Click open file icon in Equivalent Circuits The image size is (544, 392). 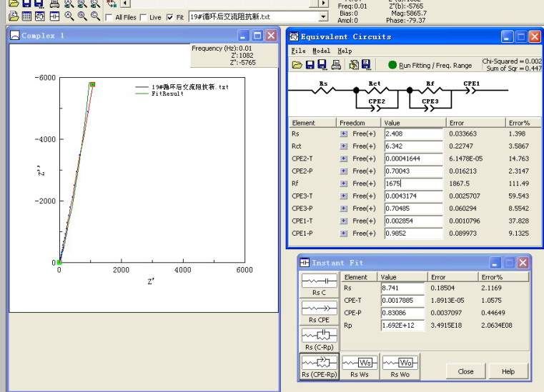[x=297, y=65]
